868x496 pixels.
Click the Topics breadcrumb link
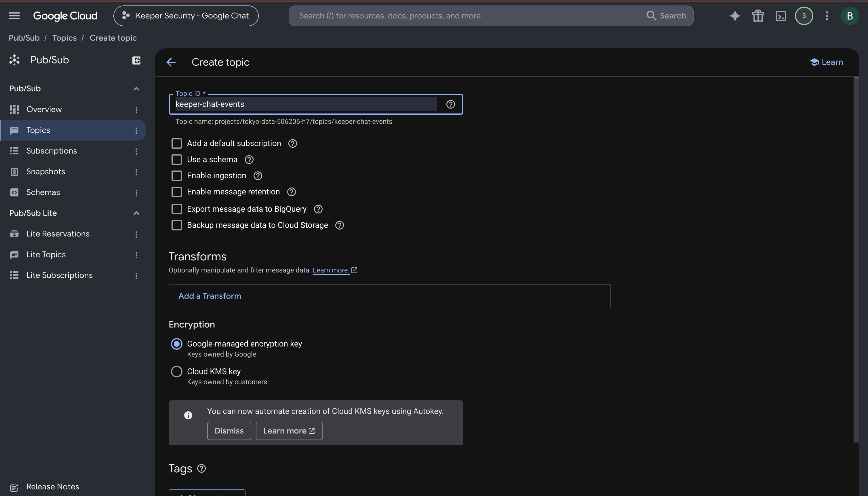pyautogui.click(x=64, y=38)
